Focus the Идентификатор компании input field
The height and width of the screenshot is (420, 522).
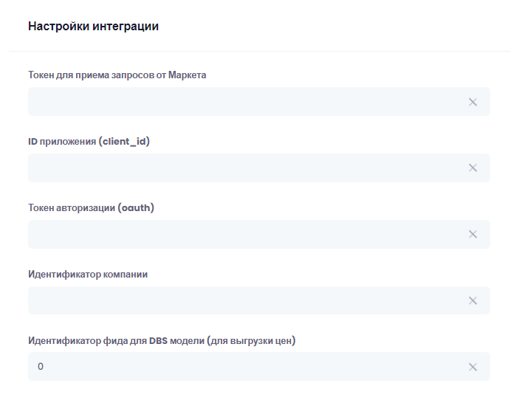tap(244, 300)
